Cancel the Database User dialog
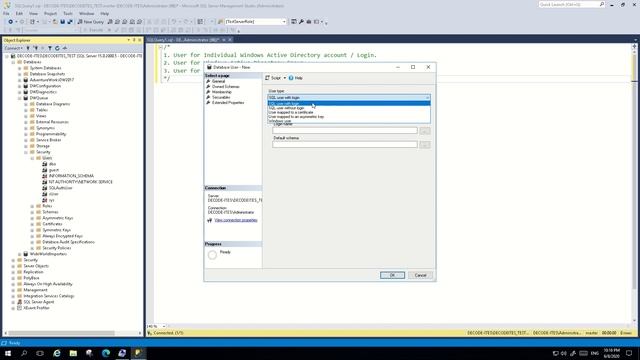Image resolution: width=640 pixels, height=360 pixels. tap(420, 275)
